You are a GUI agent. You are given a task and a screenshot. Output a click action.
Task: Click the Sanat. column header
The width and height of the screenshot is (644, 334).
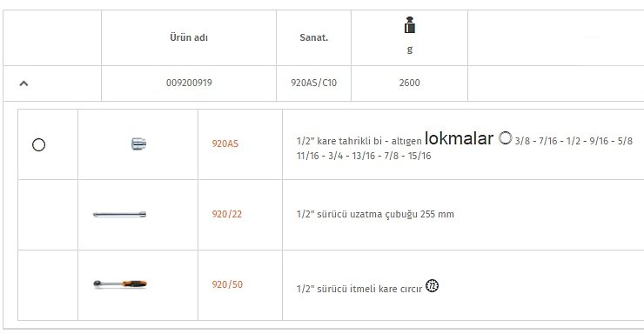(314, 37)
